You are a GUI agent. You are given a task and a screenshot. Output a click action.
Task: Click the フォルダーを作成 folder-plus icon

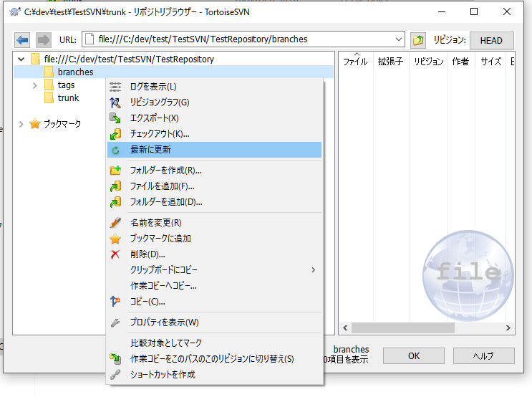[115, 170]
